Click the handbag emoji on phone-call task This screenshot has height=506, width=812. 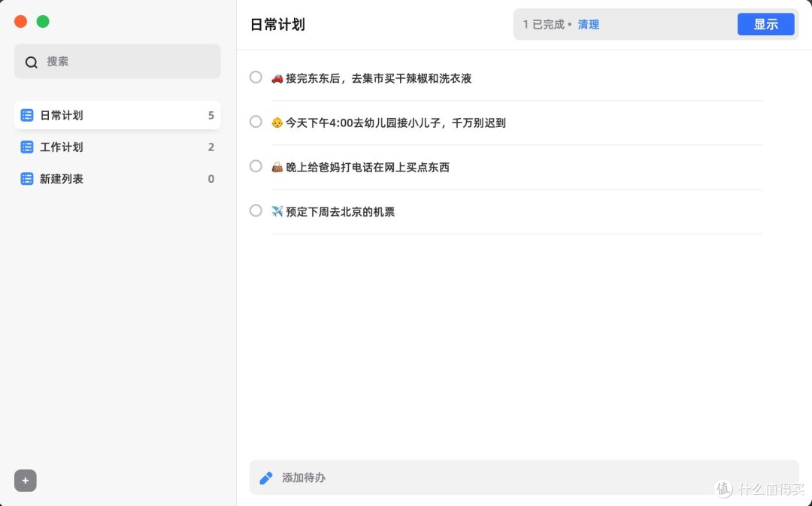(277, 167)
